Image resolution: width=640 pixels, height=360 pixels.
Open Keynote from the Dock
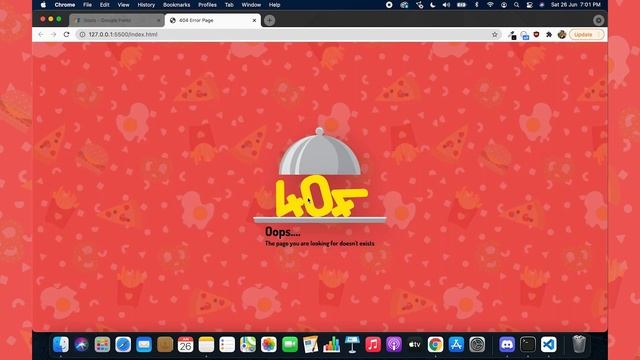352,344
